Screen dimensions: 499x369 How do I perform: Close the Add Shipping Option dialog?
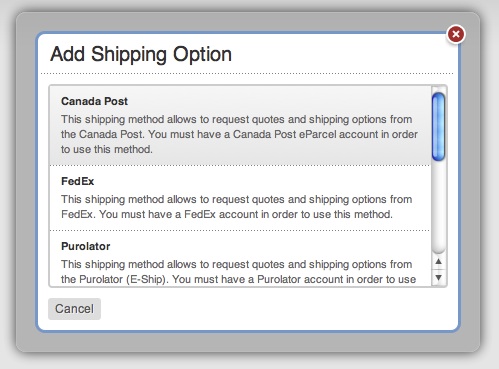point(456,34)
